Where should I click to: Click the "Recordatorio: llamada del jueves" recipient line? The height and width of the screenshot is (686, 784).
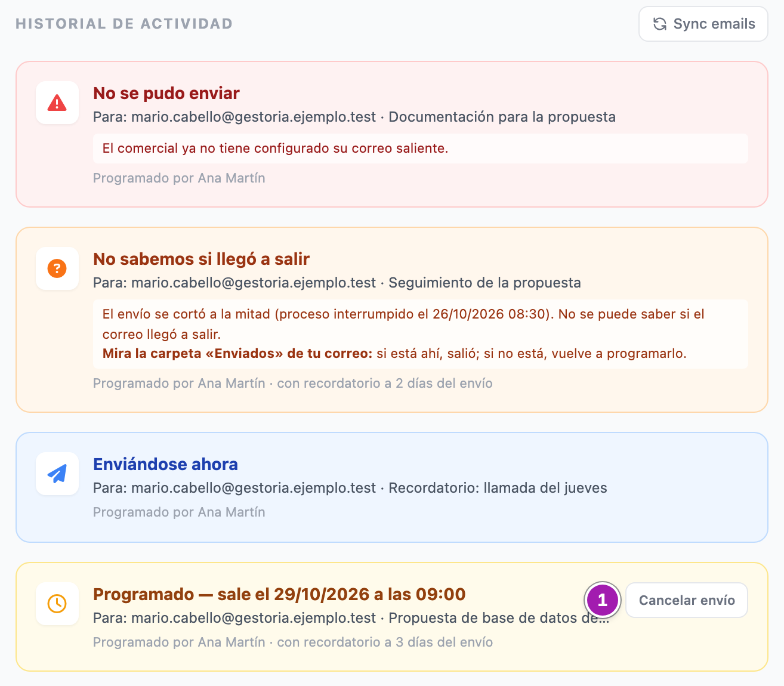350,488
